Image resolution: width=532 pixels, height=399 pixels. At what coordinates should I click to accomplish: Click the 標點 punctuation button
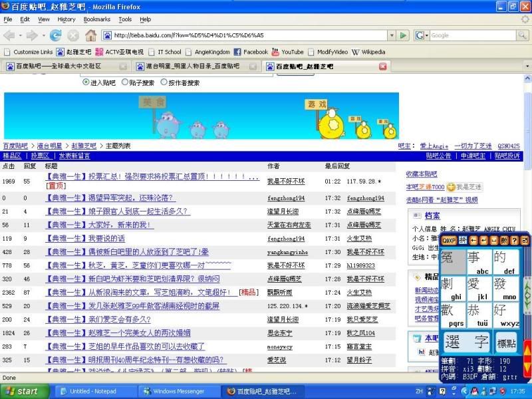coord(507,342)
